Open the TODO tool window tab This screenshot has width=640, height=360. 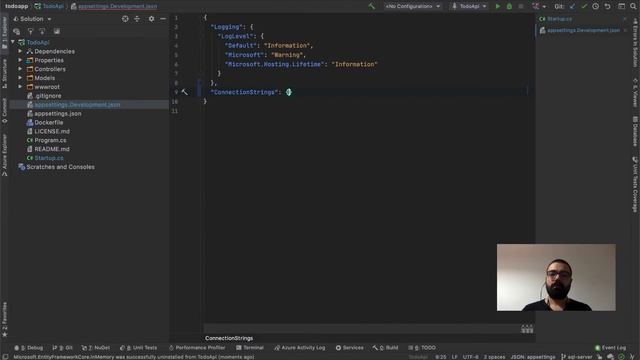pos(422,348)
